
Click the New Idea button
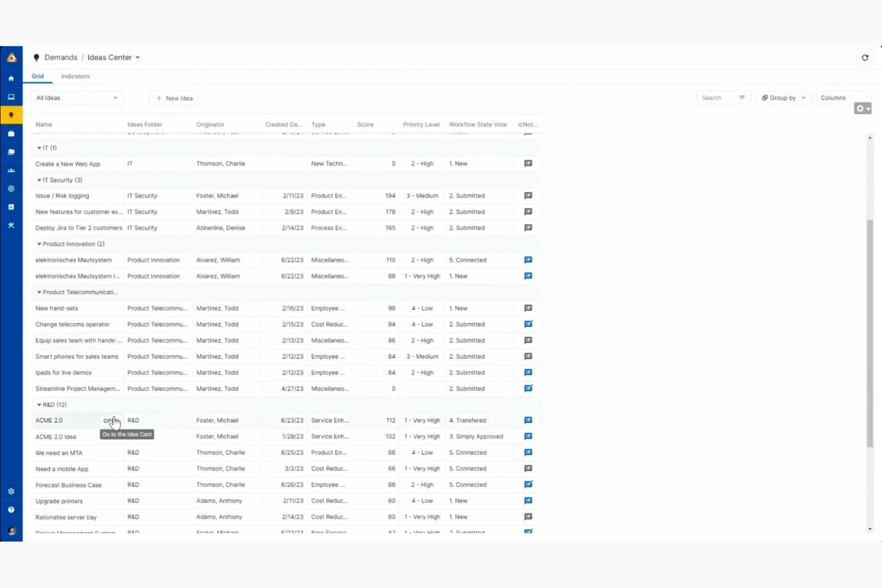pos(173,98)
